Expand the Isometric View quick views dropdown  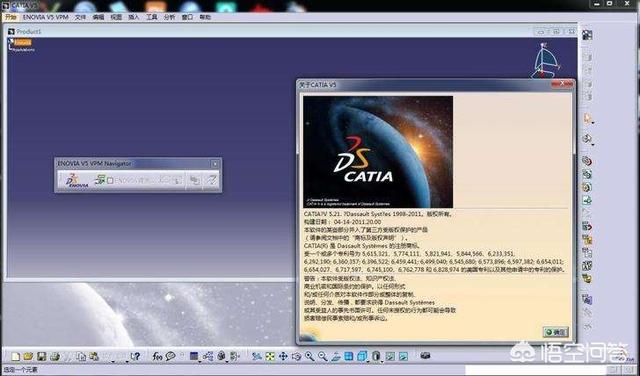point(367,361)
